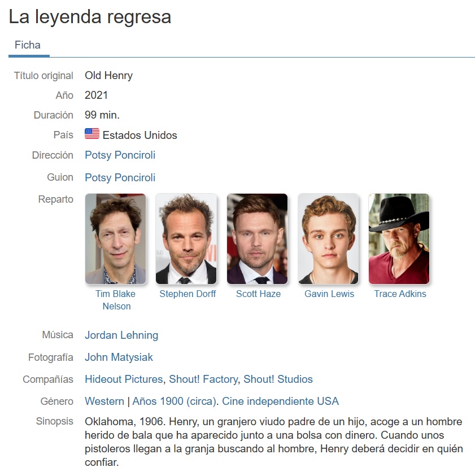
Task: Select Scott Haze's cast photo
Action: pyautogui.click(x=257, y=239)
